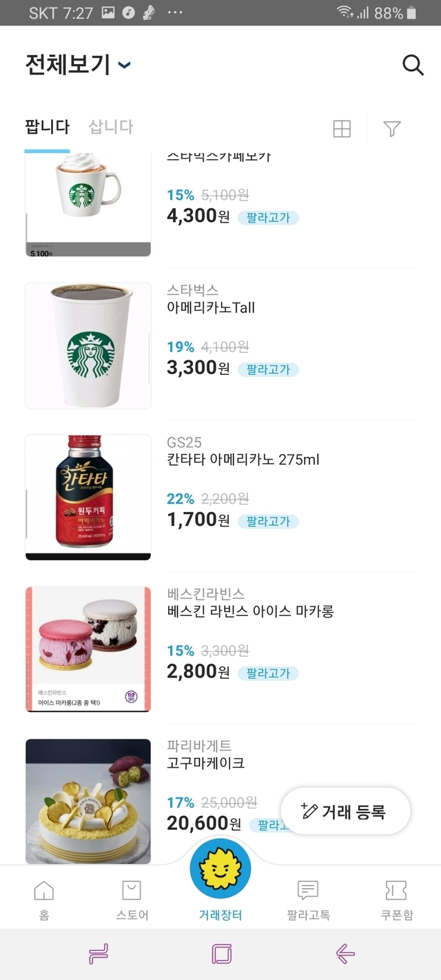The height and width of the screenshot is (980, 441).
Task: Open 베스킨 라빈스 아이스 마카롱 listing
Action: [250, 611]
